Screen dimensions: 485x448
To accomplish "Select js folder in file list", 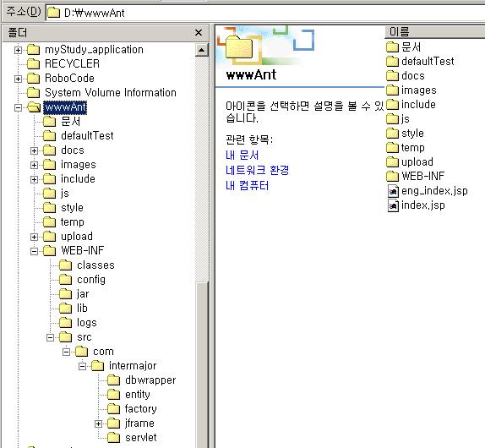I will point(398,119).
